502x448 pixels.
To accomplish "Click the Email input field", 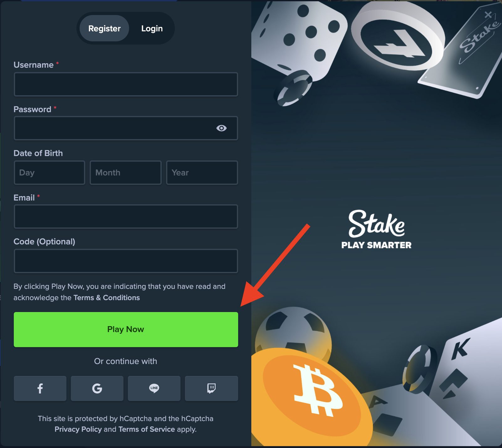I will 126,216.
